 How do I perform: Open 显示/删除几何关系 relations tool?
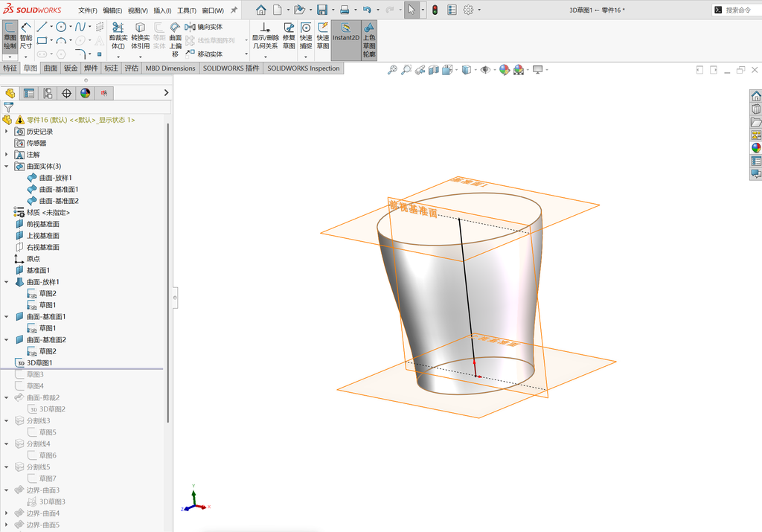[x=265, y=36]
